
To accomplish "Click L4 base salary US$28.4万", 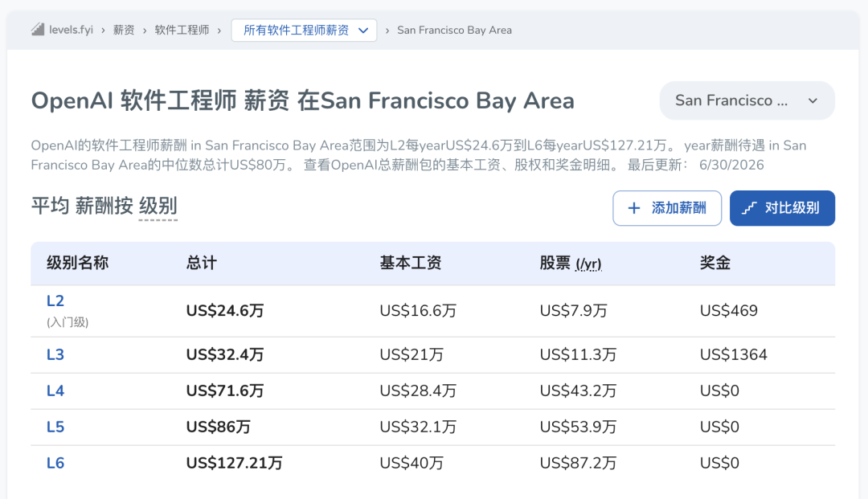I will point(418,391).
